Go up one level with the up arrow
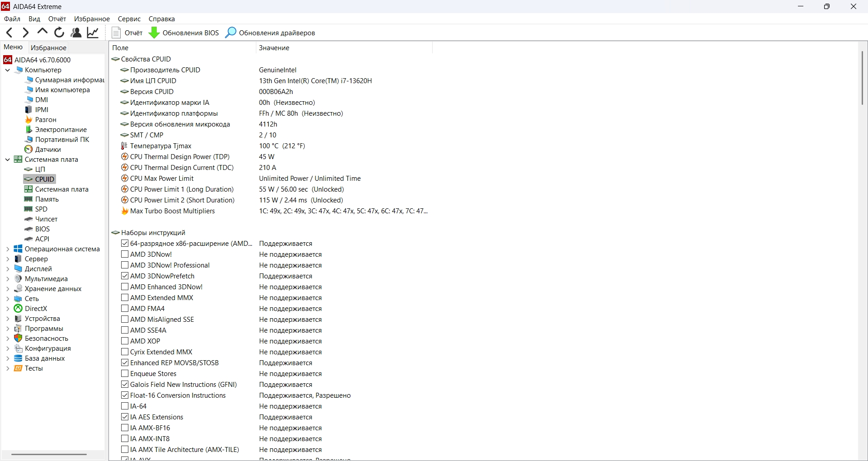This screenshot has height=461, width=868. pos(42,32)
